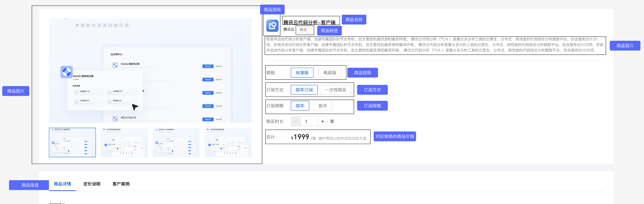Click the 硬件费用以软件实际消耗为准 note
Viewport: 644px width, 204px height.
click(342, 138)
